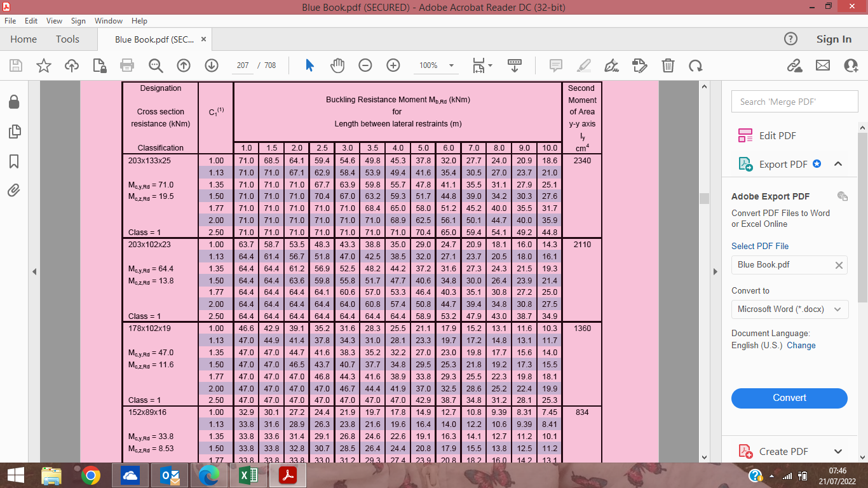Go to previous page with up arrow
868x488 pixels.
click(x=184, y=65)
